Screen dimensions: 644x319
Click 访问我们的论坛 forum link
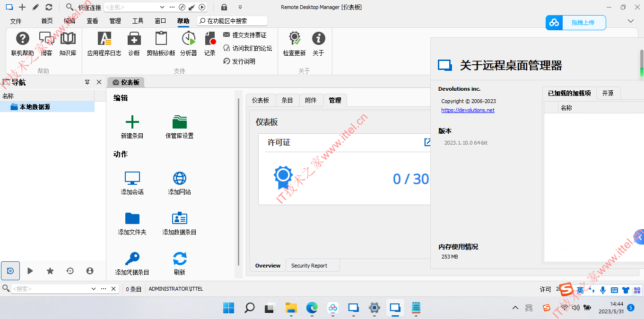(247, 48)
